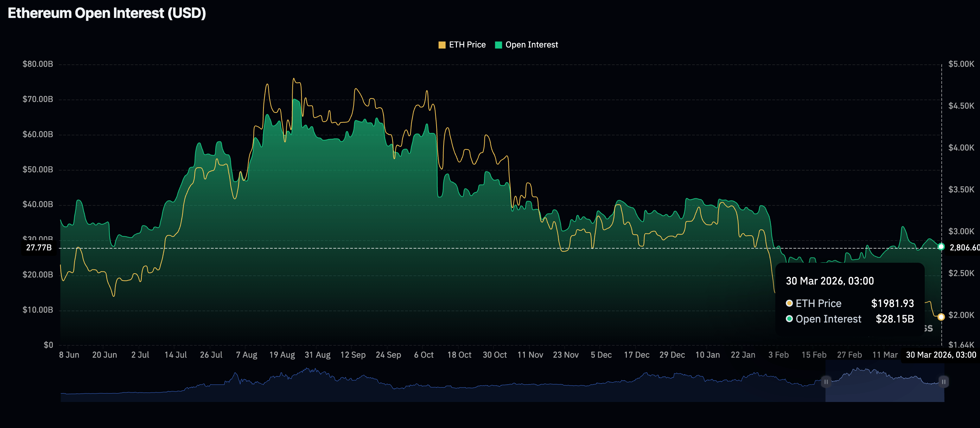Viewport: 980px width, 428px height.
Task: Grab the right range slider handle
Action: click(943, 382)
